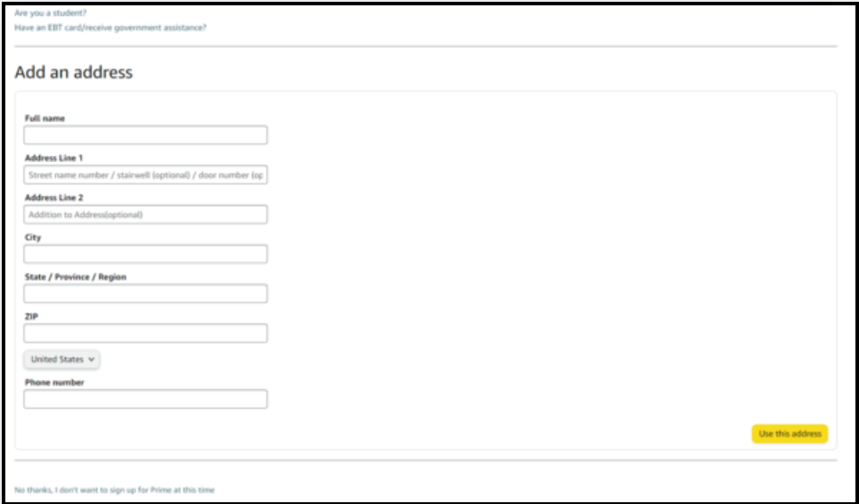Click the 'Phone number' label text
The image size is (859, 504).
[x=54, y=382]
